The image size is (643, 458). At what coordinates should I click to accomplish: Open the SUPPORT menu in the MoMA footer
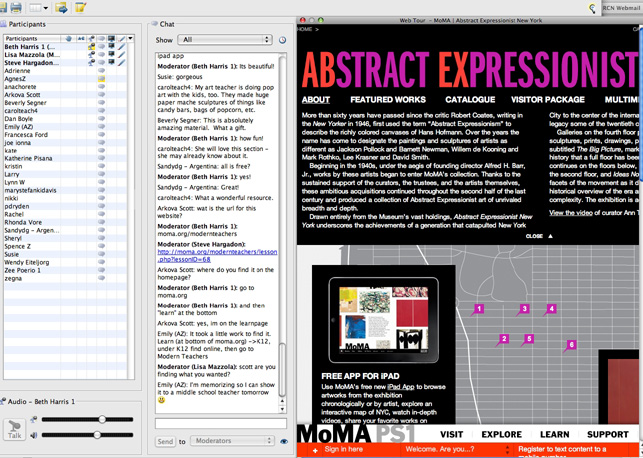pyautogui.click(x=608, y=434)
